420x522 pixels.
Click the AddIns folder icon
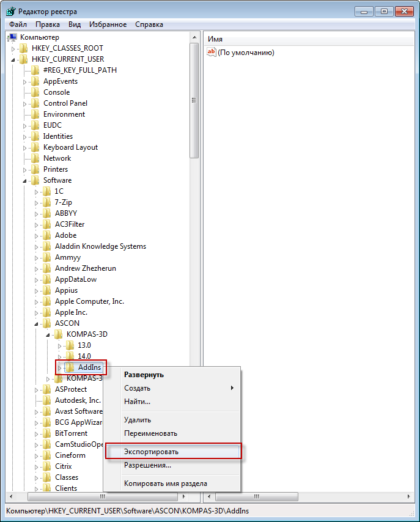pos(70,367)
